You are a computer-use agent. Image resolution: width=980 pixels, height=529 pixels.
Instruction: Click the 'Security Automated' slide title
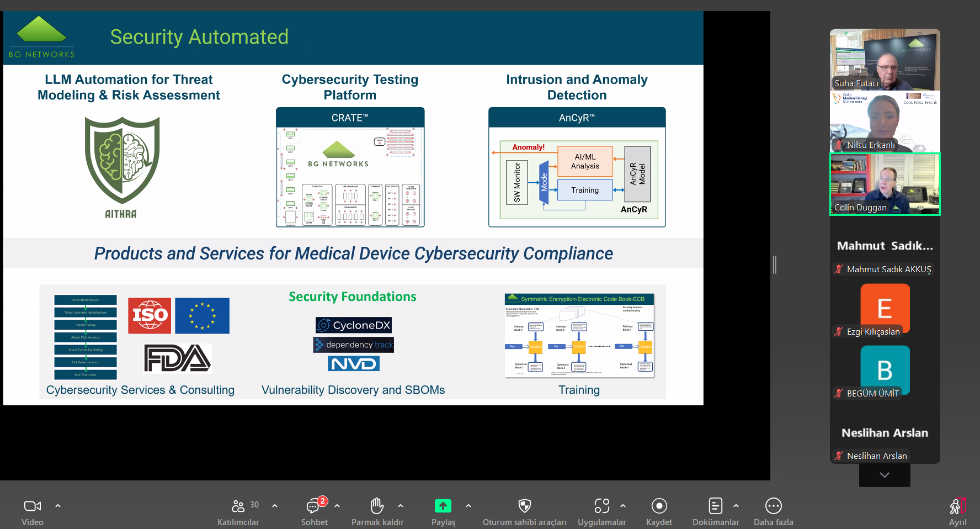199,37
